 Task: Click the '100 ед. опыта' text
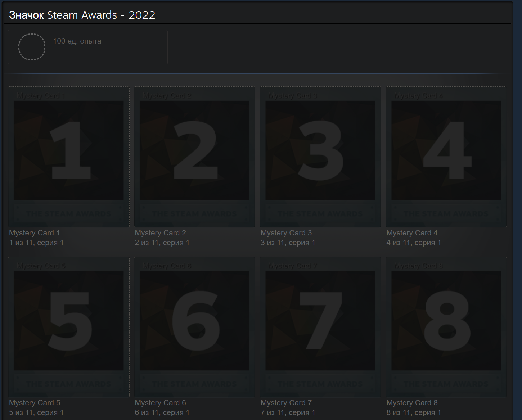[x=77, y=41]
